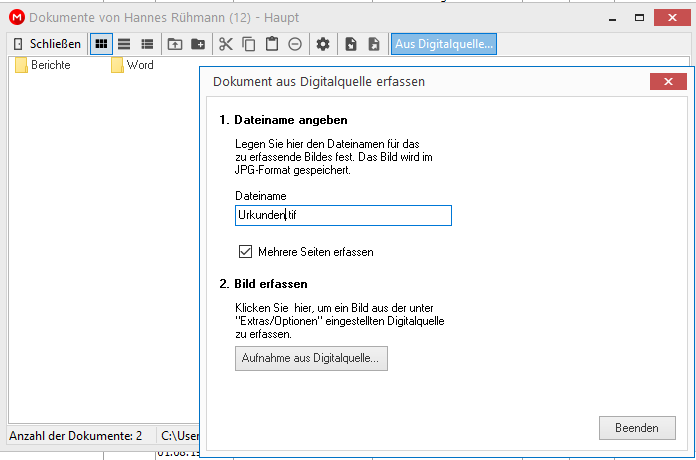This screenshot has width=696, height=460.
Task: Click the Schließen toolbar button
Action: click(x=47, y=44)
